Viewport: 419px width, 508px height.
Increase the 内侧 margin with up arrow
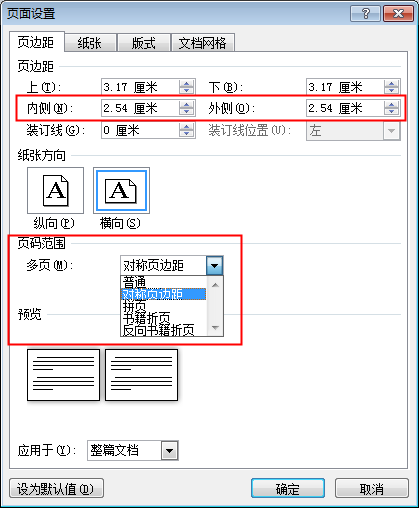tap(187, 104)
